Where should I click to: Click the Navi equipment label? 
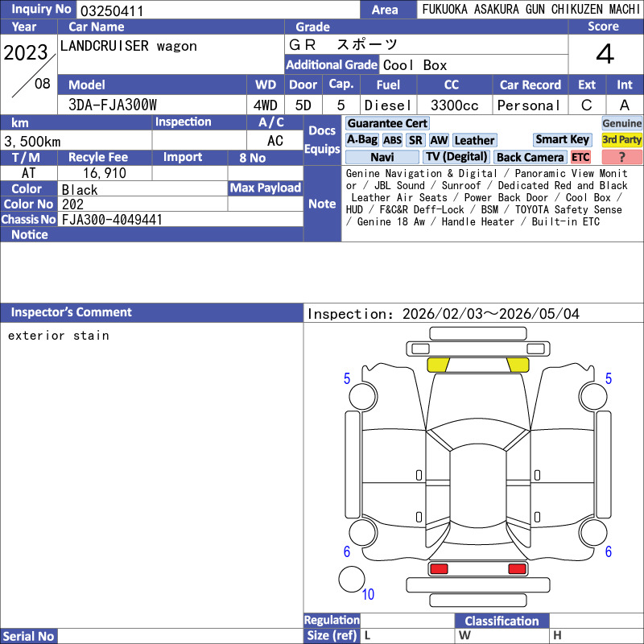tap(382, 157)
